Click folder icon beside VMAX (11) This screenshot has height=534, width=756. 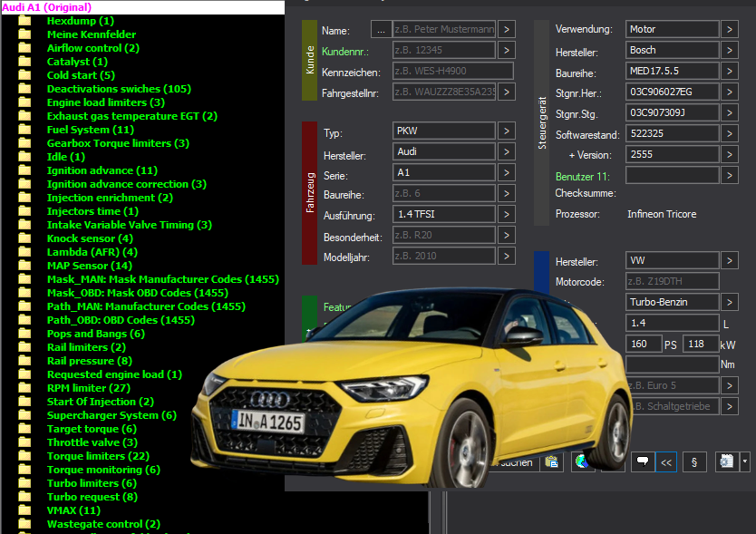[x=24, y=510]
